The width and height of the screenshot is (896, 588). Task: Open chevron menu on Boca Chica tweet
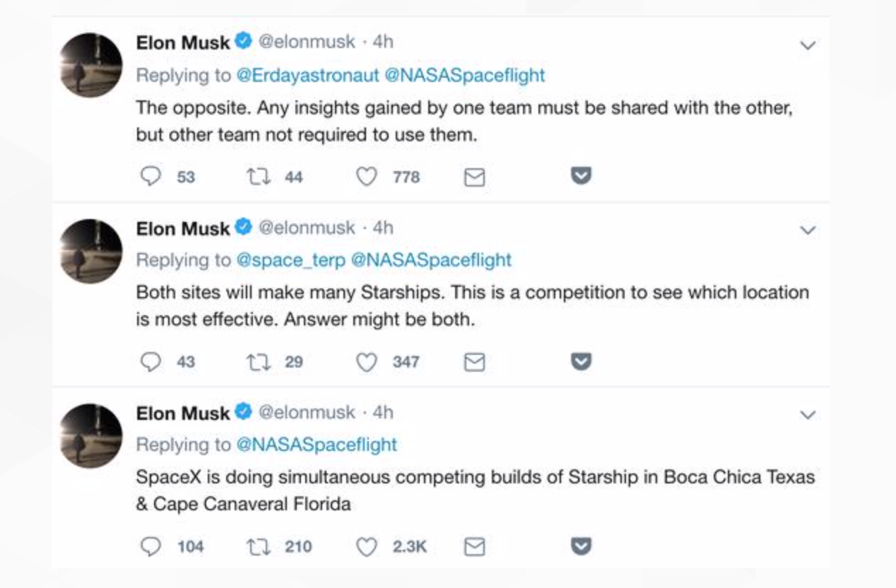(x=808, y=416)
